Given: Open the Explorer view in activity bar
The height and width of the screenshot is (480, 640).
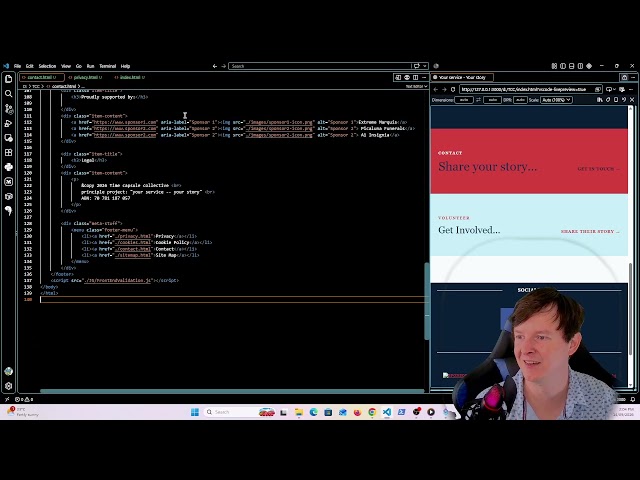Looking at the screenshot, I should (9, 78).
